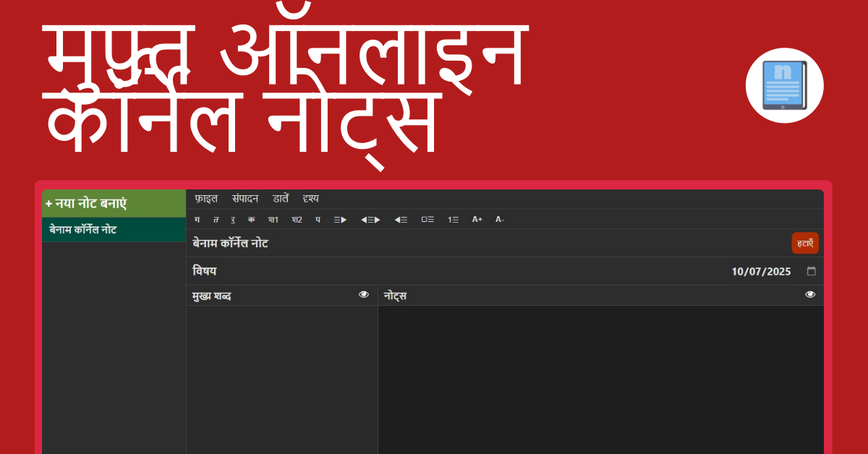
Task: Open the डालें menu
Action: tap(281, 199)
